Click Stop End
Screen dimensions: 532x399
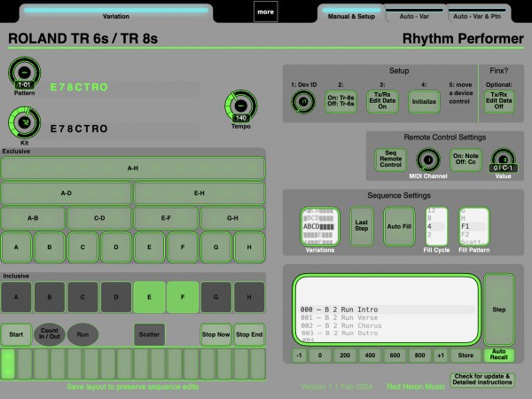click(249, 334)
